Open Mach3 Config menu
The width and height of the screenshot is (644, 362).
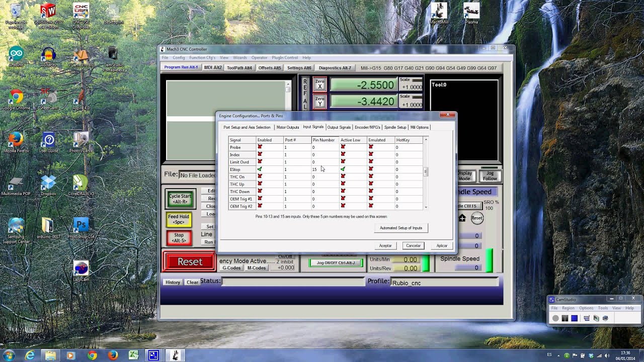click(x=179, y=57)
